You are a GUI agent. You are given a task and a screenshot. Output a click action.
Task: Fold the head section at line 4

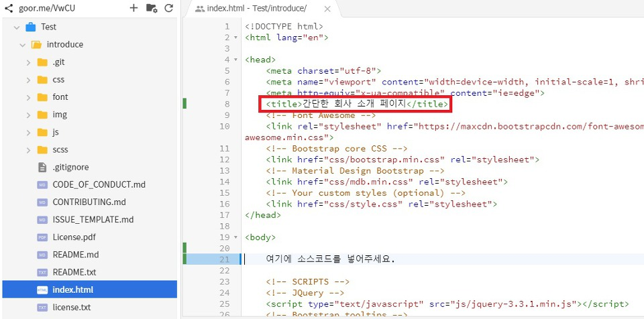pos(235,60)
